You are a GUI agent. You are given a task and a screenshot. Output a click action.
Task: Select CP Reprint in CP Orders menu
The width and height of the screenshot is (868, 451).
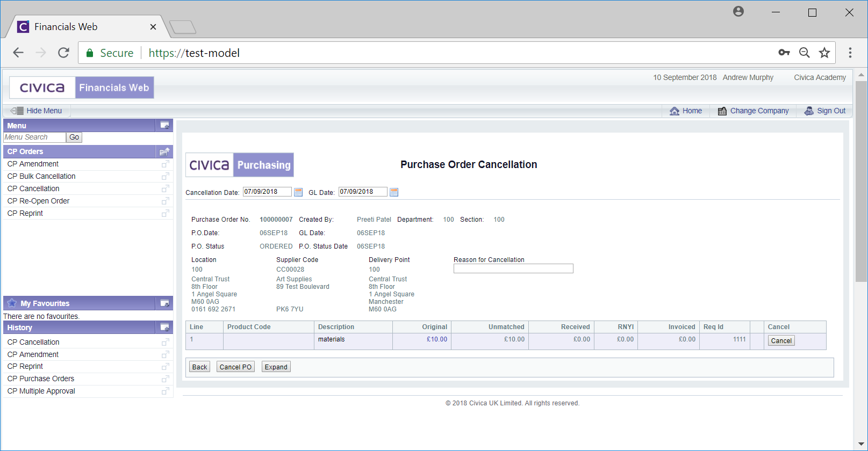(x=25, y=213)
